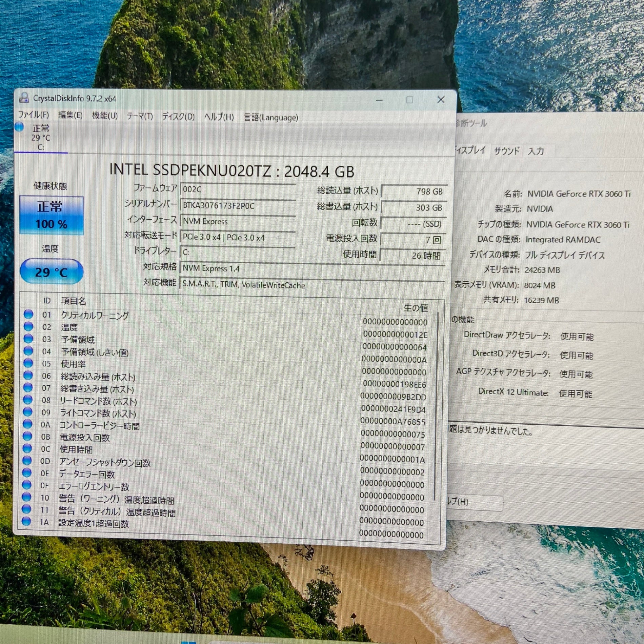
Task: Switch to the サウンド tab in diagnostic tool
Action: tap(506, 151)
